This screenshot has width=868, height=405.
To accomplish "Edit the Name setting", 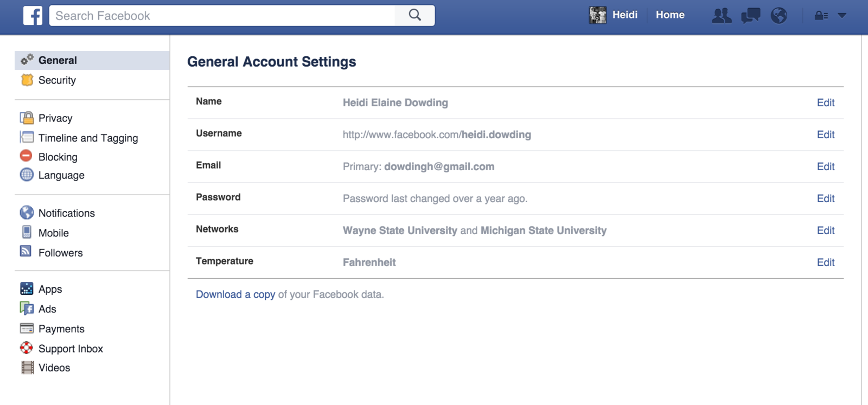I will click(826, 102).
